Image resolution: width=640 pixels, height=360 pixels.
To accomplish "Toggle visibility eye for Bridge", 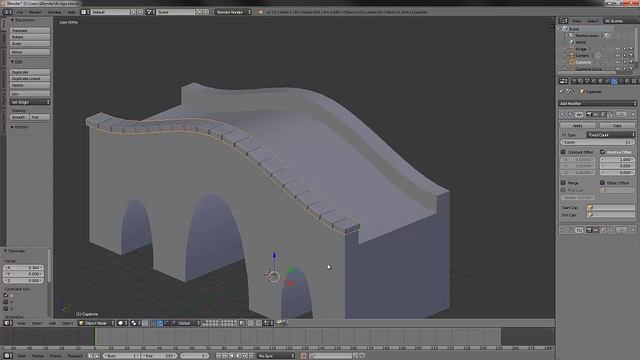I will [618, 49].
